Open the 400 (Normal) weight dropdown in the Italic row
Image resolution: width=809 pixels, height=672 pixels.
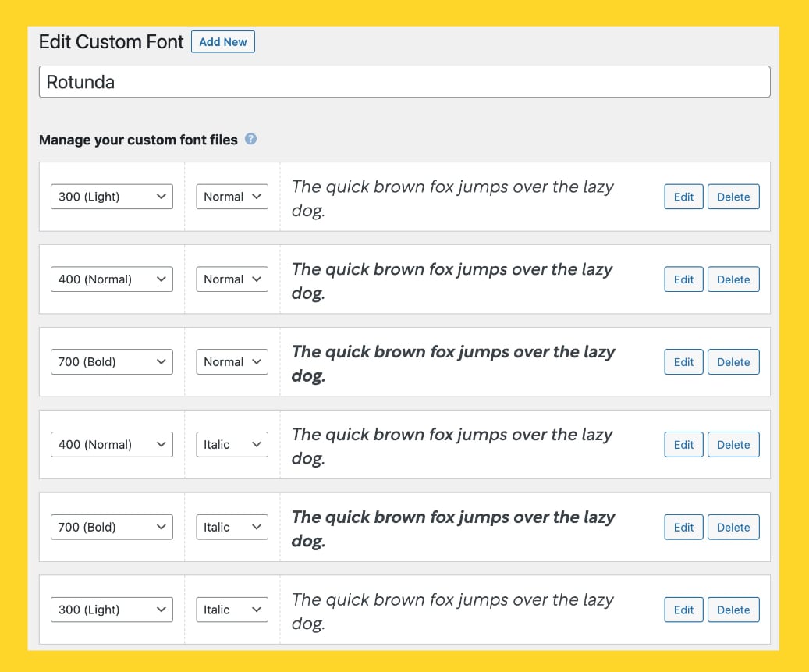(x=112, y=444)
